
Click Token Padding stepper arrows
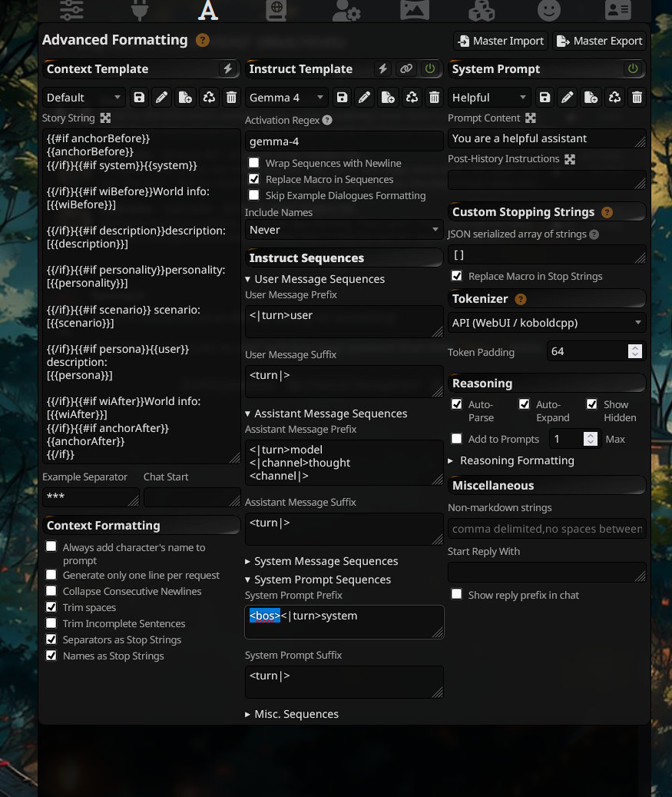pyautogui.click(x=635, y=351)
